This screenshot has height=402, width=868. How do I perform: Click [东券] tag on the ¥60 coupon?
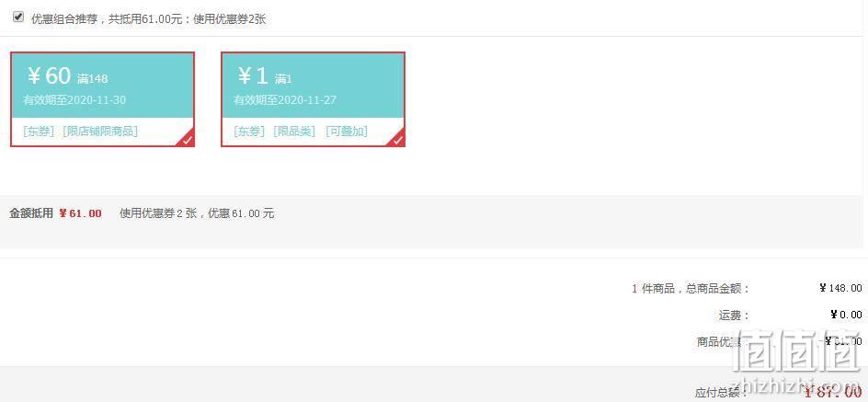click(39, 132)
